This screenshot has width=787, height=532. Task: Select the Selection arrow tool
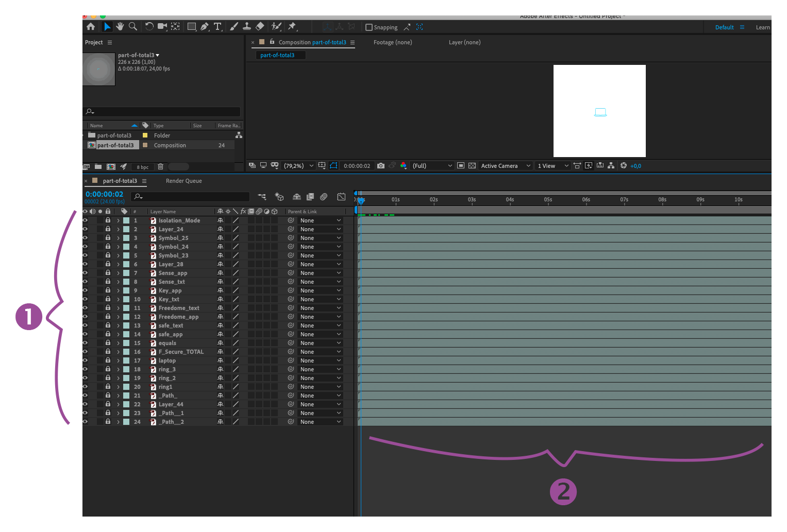(x=107, y=27)
